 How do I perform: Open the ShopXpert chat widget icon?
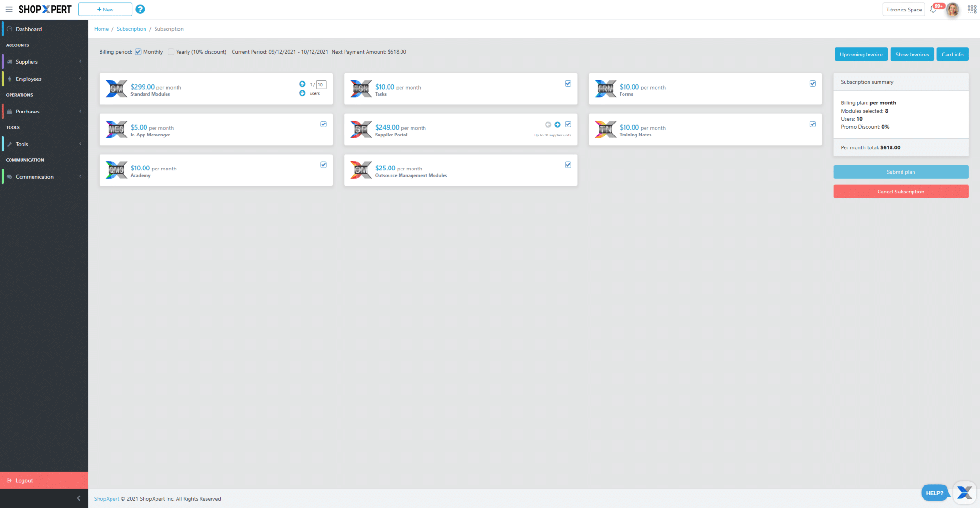pyautogui.click(x=964, y=492)
